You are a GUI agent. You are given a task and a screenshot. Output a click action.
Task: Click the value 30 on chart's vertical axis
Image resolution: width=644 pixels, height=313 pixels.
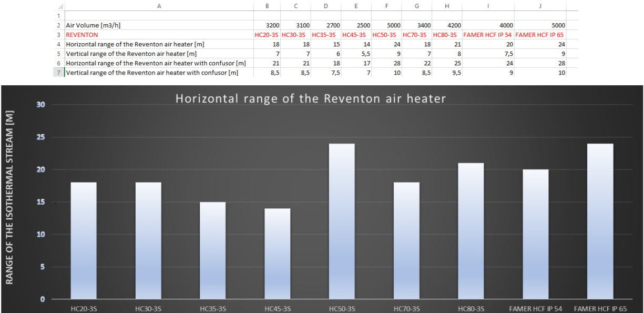tap(41, 105)
